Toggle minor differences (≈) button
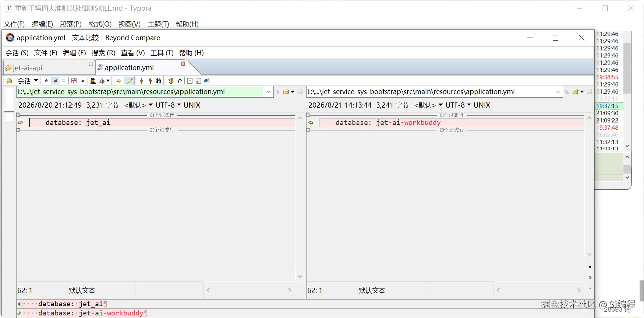The image size is (644, 318). [82, 81]
